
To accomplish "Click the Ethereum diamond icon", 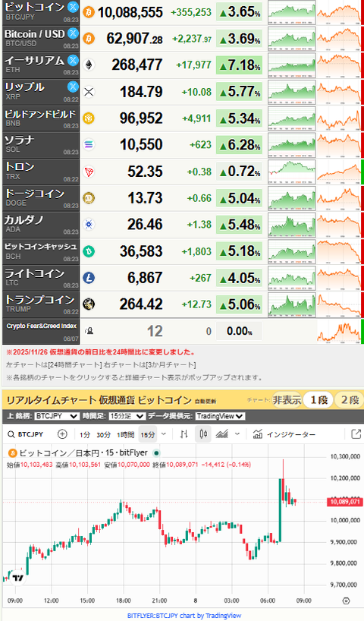I will coord(89,65).
